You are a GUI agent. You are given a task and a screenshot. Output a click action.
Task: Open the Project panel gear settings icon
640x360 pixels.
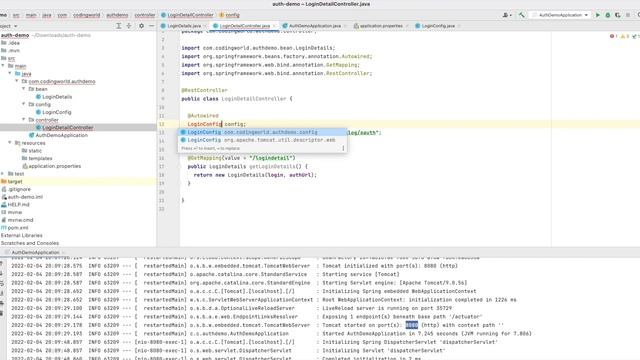[x=141, y=26]
